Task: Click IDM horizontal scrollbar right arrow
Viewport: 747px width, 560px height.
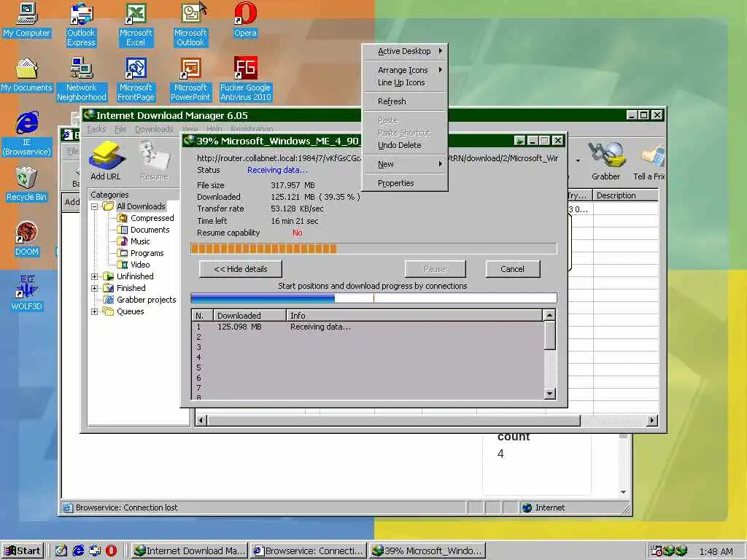Action: 652,421
